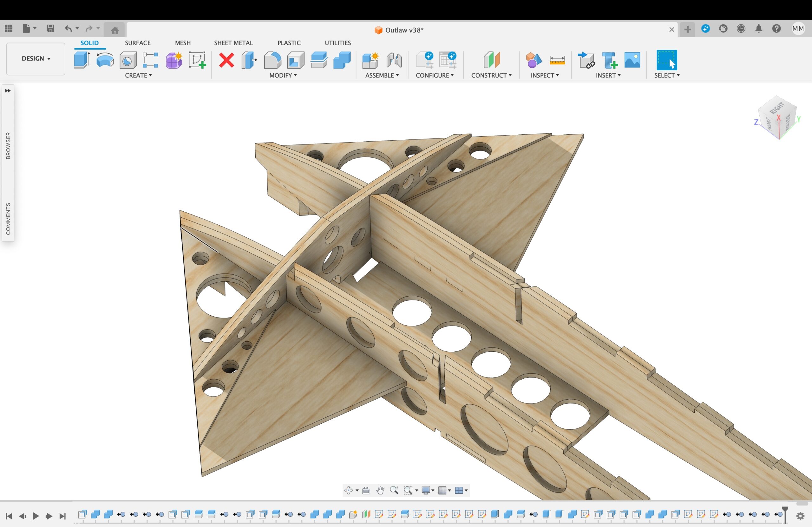The image size is (812, 527).
Task: Expand the Browser panel arrows
Action: 8,91
